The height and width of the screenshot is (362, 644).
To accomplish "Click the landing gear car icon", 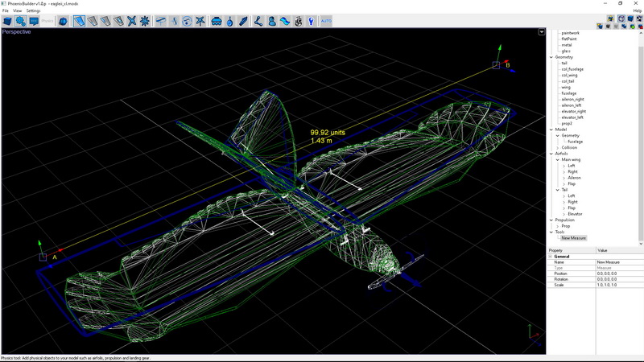I will coord(217,21).
